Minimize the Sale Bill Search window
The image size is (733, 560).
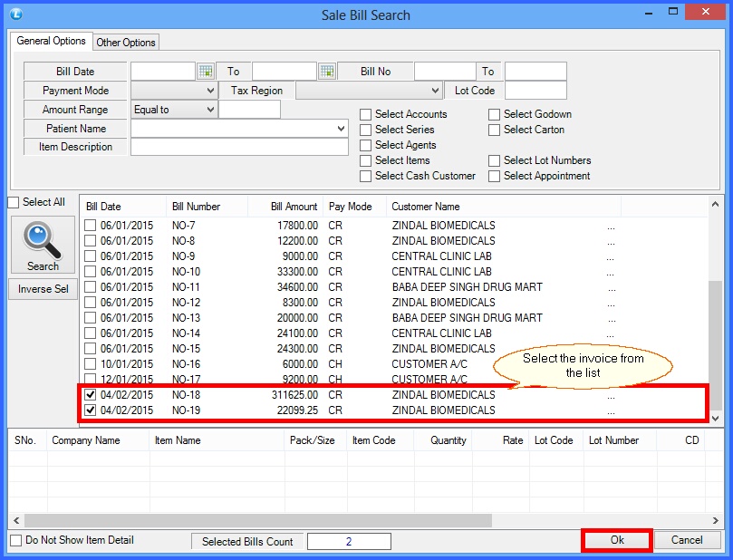649,13
